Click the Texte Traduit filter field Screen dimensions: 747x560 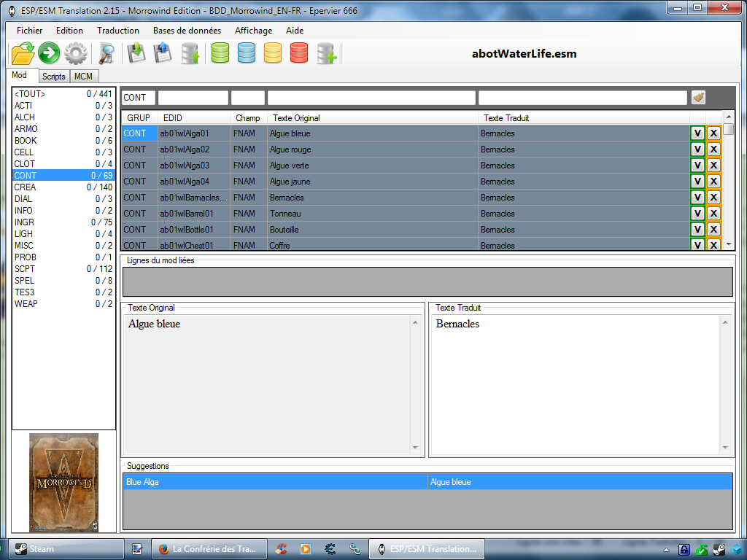point(583,98)
